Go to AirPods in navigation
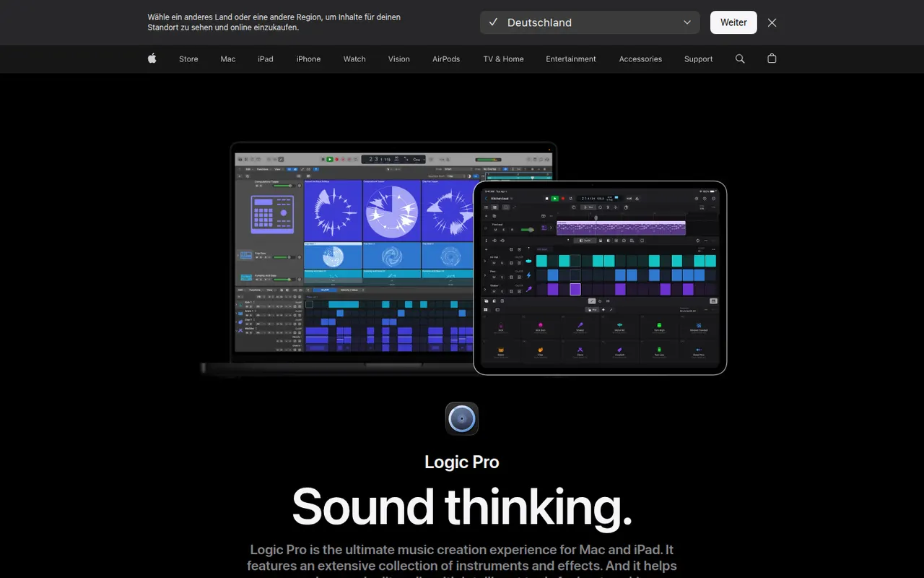The height and width of the screenshot is (578, 924). click(x=446, y=59)
